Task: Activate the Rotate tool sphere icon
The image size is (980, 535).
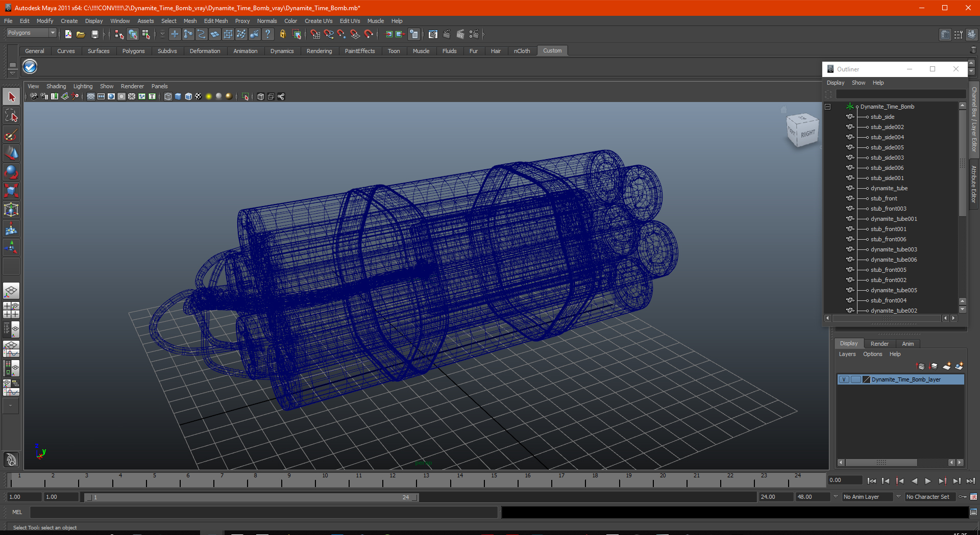Action: click(11, 172)
